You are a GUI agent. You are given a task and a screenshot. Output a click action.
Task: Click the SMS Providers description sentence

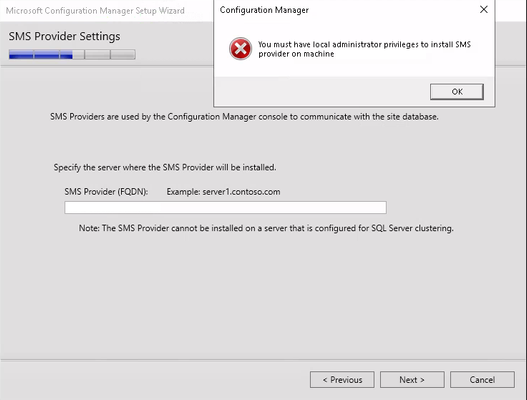244,117
